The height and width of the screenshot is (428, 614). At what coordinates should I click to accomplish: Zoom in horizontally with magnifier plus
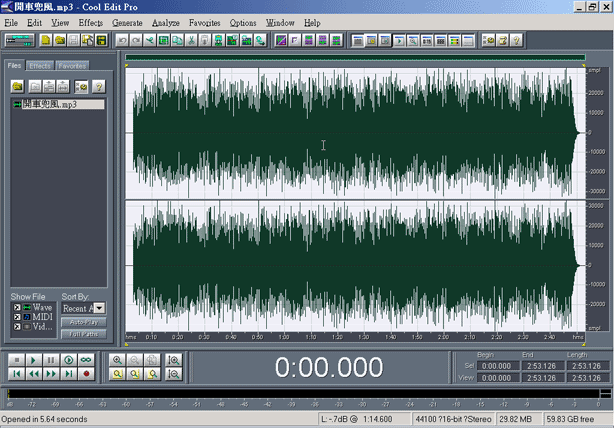click(x=117, y=360)
